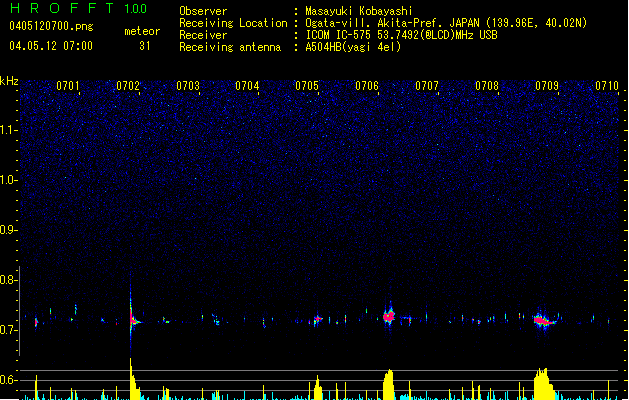The width and height of the screenshot is (629, 400).
Task: Click the ICOM IC-575 receiver text
Action: 401,35
